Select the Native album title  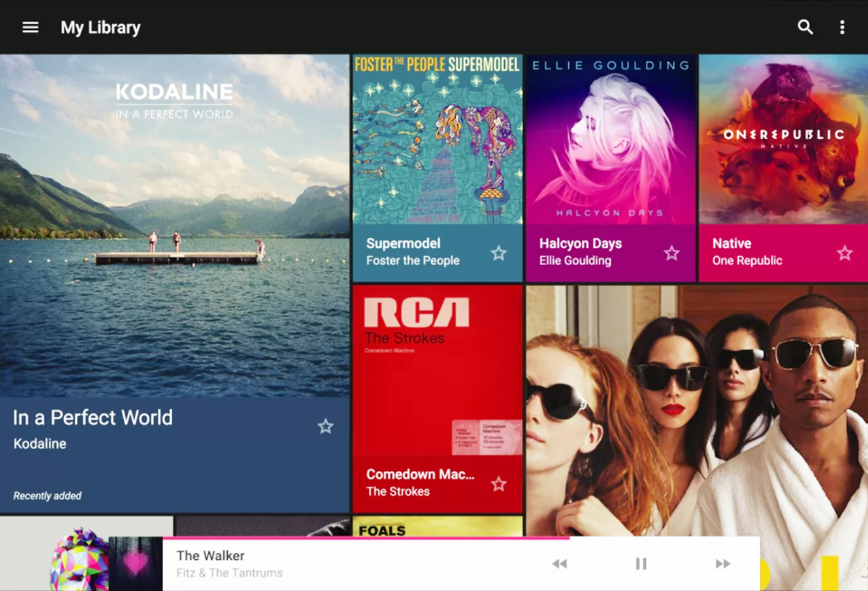[x=731, y=243]
